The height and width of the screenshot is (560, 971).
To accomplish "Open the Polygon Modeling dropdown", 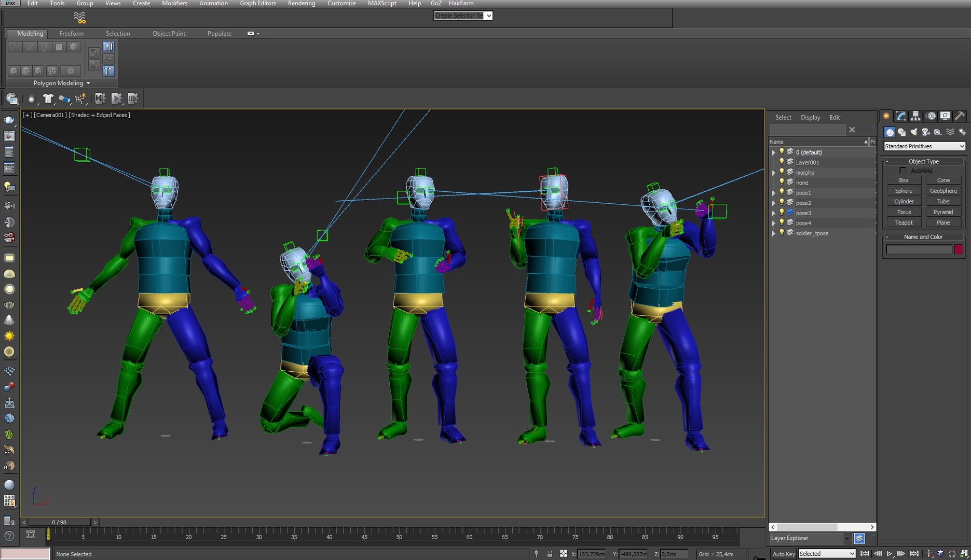I will [x=62, y=83].
